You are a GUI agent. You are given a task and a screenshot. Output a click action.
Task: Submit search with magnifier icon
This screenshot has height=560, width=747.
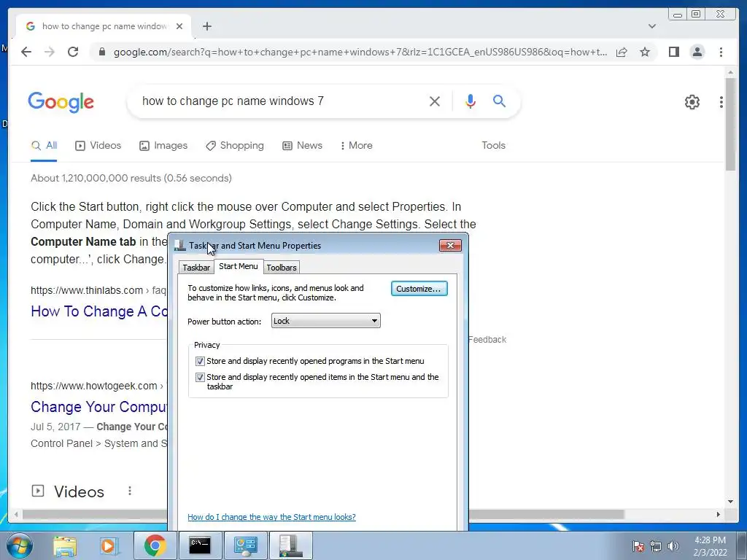499,101
